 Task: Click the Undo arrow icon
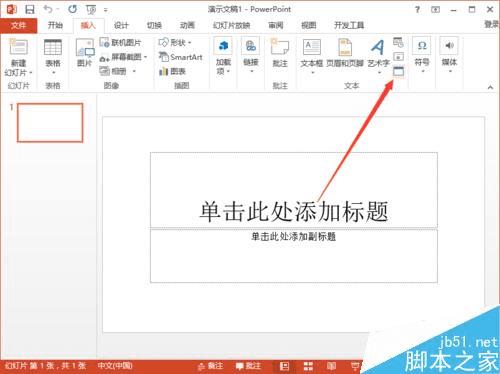pyautogui.click(x=48, y=9)
